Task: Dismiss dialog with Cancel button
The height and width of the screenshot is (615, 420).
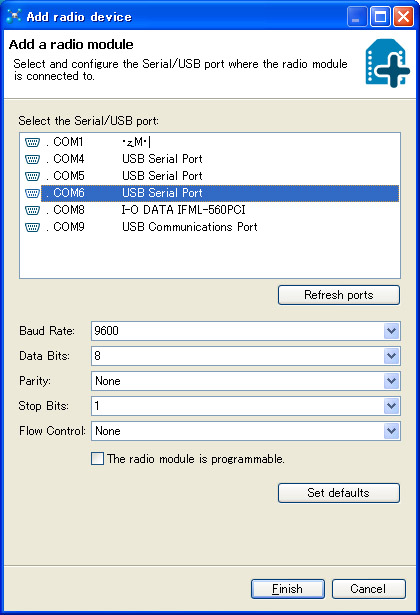Action: click(369, 589)
